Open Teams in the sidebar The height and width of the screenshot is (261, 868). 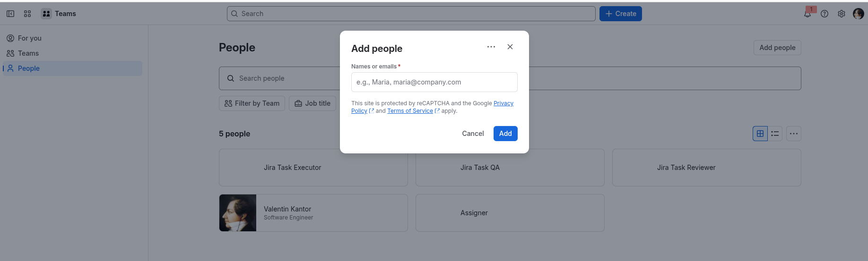click(x=72, y=53)
